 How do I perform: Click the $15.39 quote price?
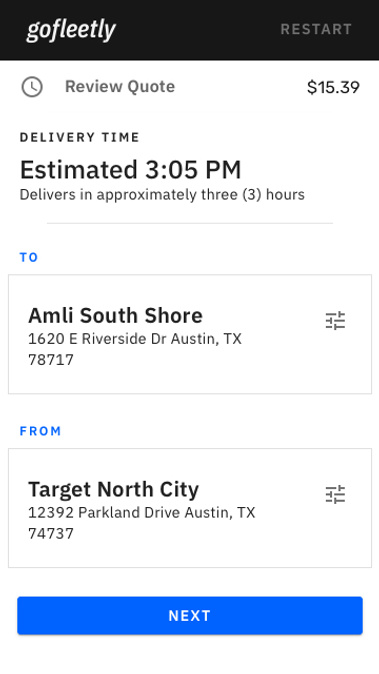pyautogui.click(x=333, y=87)
